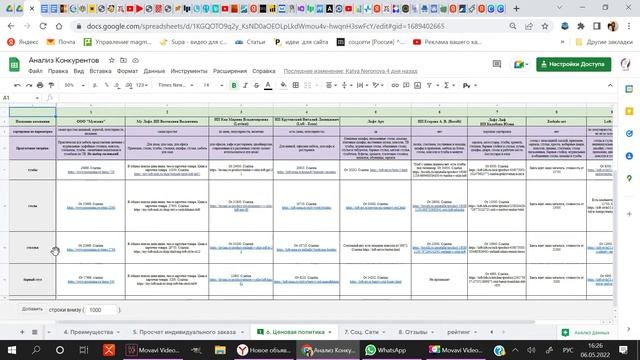The height and width of the screenshot is (360, 640).
Task: Click rows count field showing 1000
Action: (101, 310)
